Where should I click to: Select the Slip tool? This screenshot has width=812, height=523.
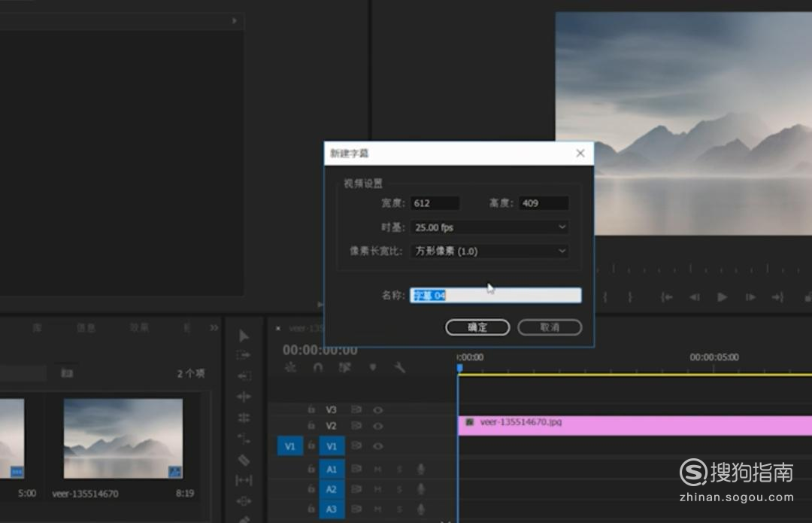[244, 481]
